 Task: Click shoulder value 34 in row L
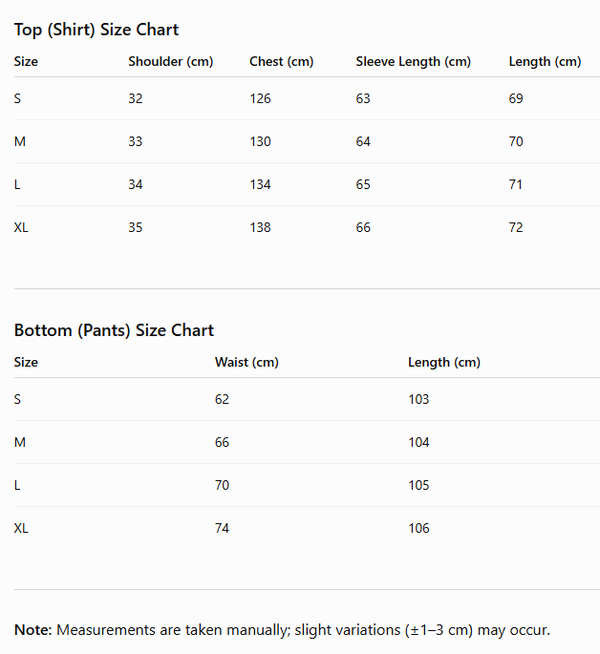click(136, 184)
